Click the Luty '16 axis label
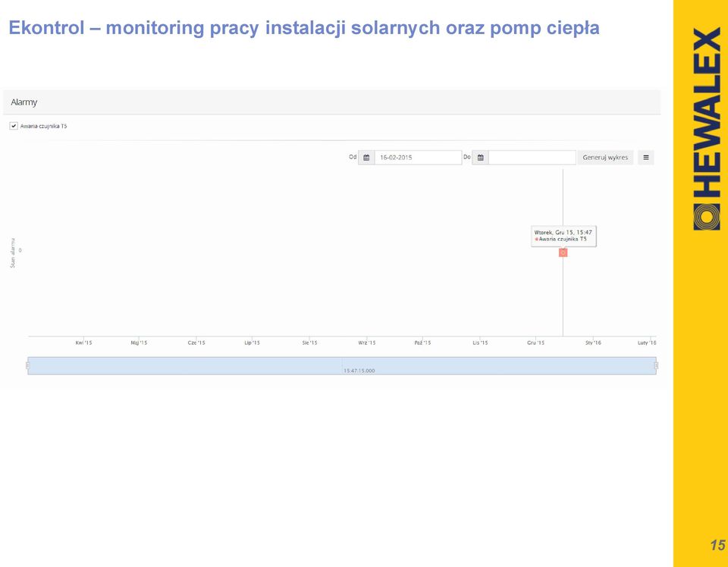 (x=647, y=343)
